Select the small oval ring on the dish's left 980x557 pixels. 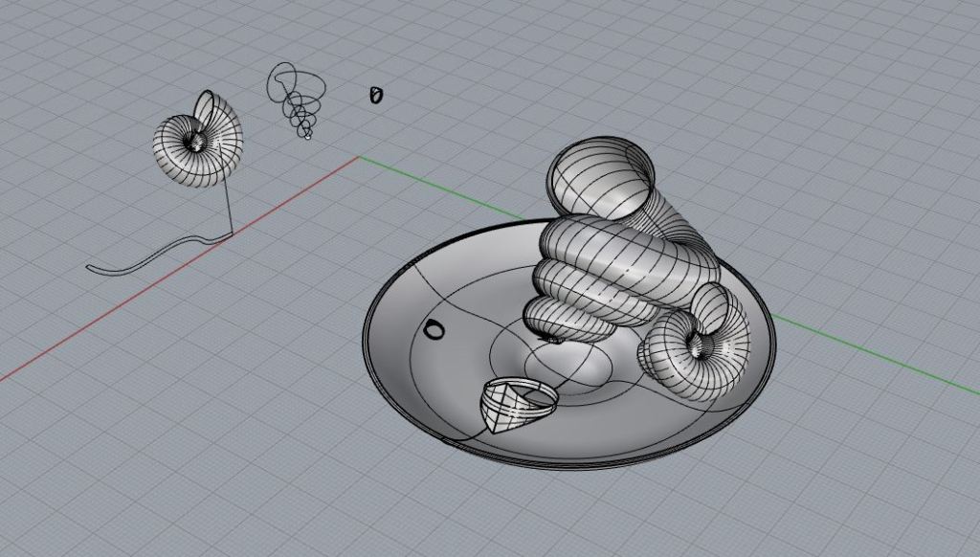click(x=434, y=330)
